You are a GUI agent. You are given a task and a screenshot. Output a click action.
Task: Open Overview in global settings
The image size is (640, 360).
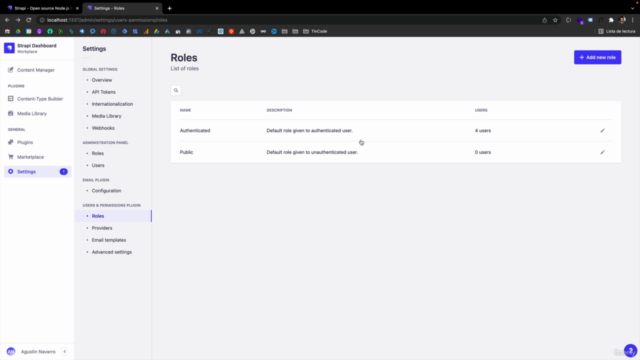pos(102,80)
